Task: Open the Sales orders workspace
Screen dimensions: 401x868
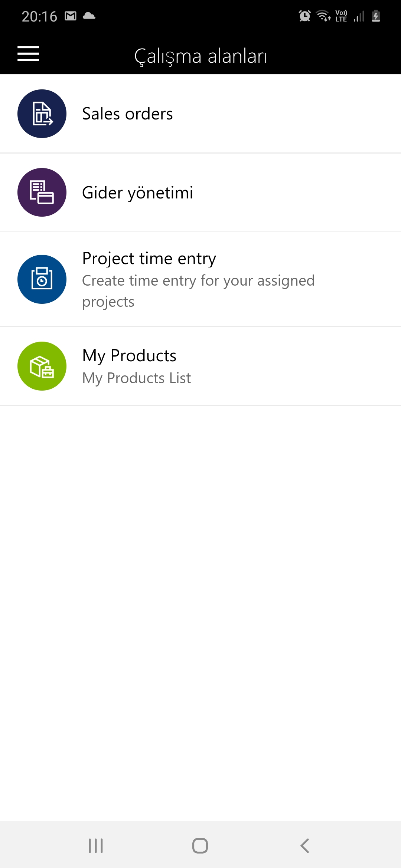Action: click(x=127, y=114)
